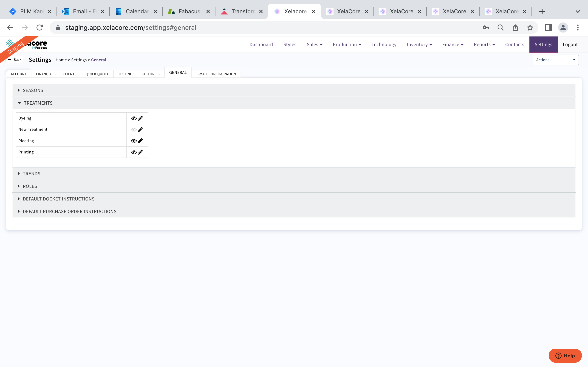Collapse the TREATMENTS section
Screen dimensions: 588x367
pyautogui.click(x=38, y=103)
